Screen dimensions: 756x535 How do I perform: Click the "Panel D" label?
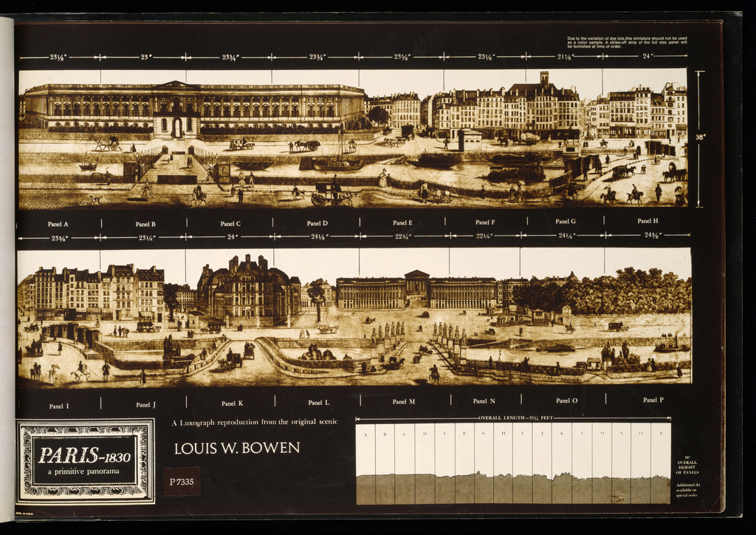point(317,223)
